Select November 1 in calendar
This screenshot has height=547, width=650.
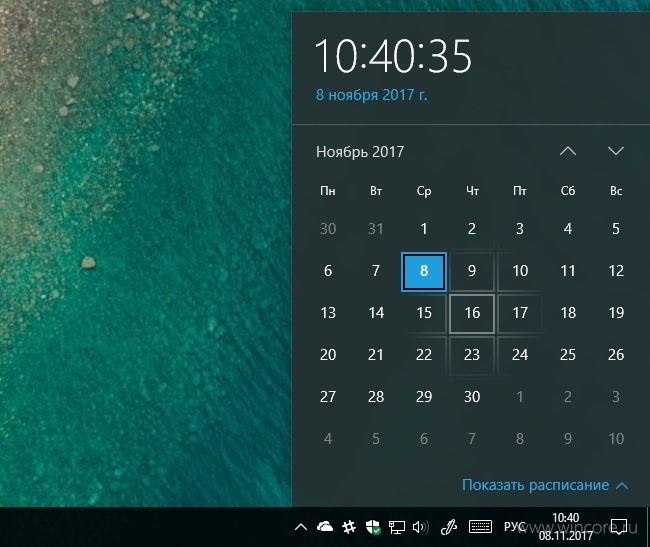[424, 229]
